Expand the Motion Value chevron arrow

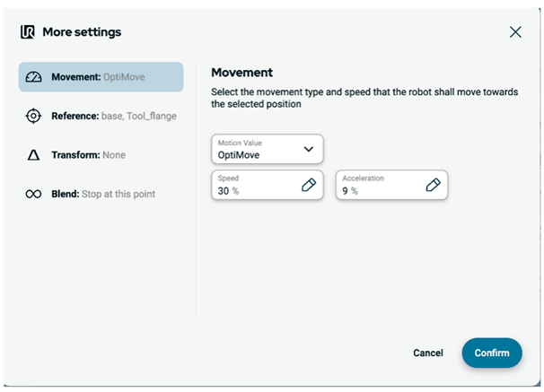[309, 149]
